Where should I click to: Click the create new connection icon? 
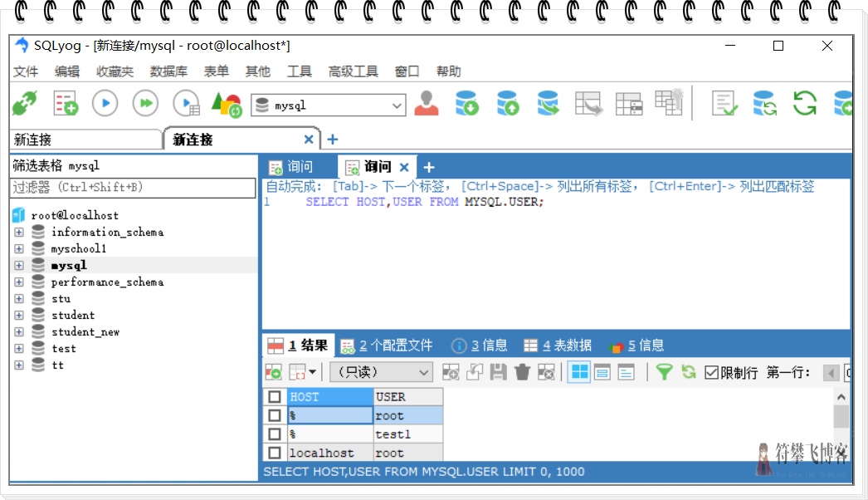pos(25,104)
